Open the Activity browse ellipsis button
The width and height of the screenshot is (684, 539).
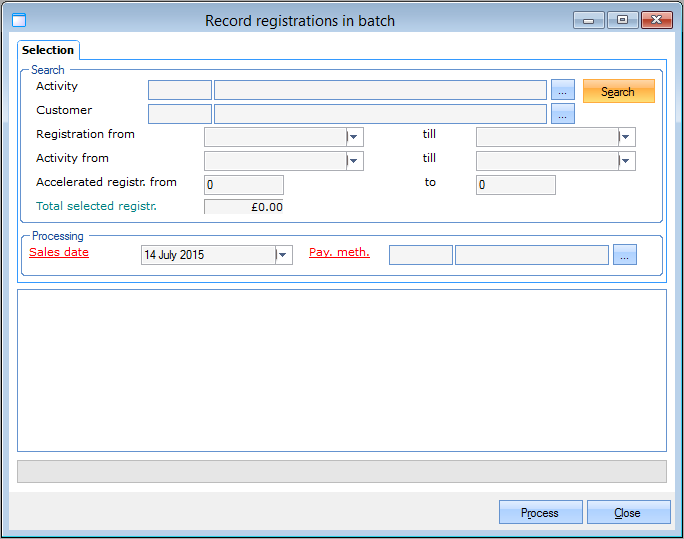click(563, 91)
